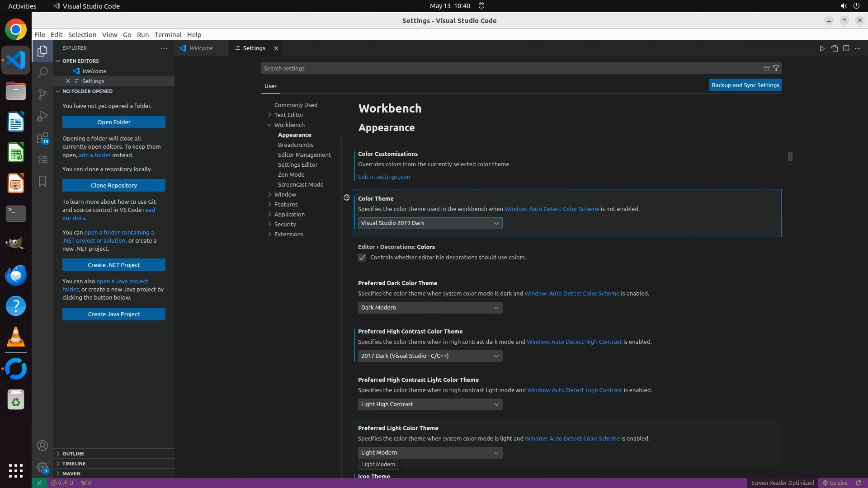This screenshot has width=868, height=488.
Task: Click the filter settings funnel icon
Action: pyautogui.click(x=776, y=68)
